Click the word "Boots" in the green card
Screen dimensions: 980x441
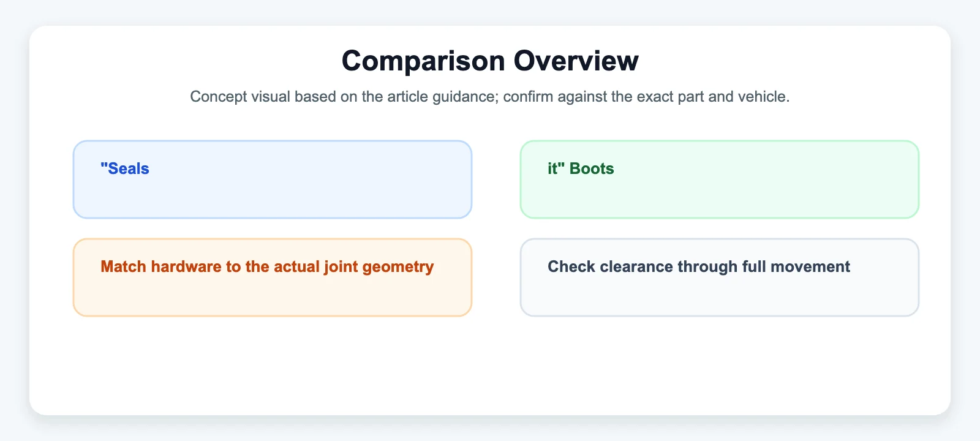pos(592,168)
